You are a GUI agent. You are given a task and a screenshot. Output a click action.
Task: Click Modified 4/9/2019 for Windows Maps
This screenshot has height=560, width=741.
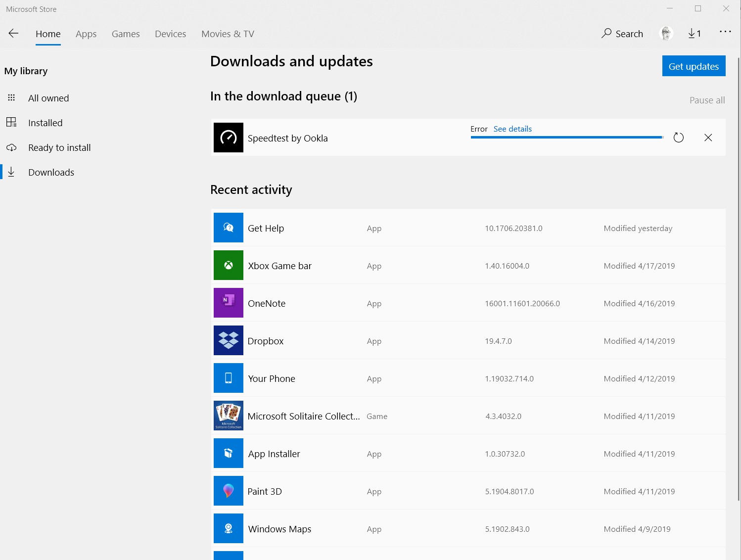[x=637, y=529]
